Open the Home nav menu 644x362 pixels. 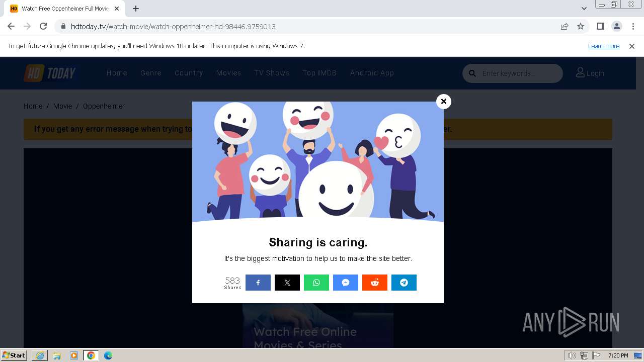click(117, 73)
